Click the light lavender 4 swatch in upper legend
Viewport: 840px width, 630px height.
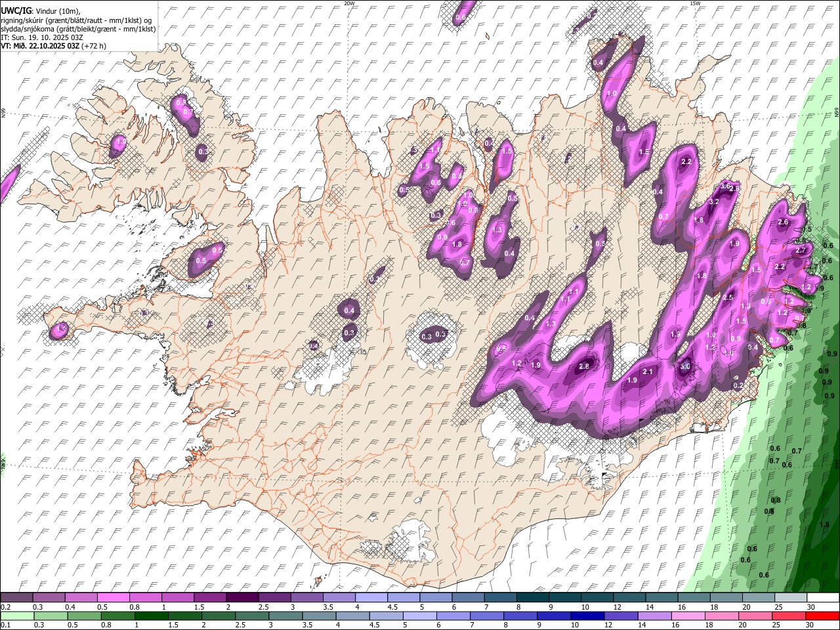(x=371, y=597)
